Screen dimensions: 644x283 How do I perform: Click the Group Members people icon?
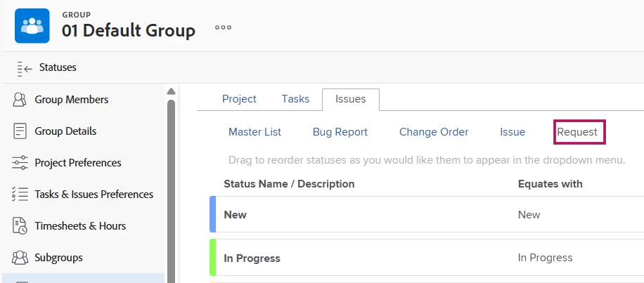[x=20, y=100]
